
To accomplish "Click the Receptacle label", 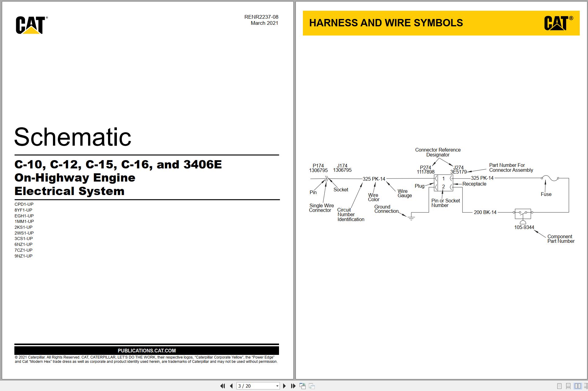I will [x=474, y=184].
